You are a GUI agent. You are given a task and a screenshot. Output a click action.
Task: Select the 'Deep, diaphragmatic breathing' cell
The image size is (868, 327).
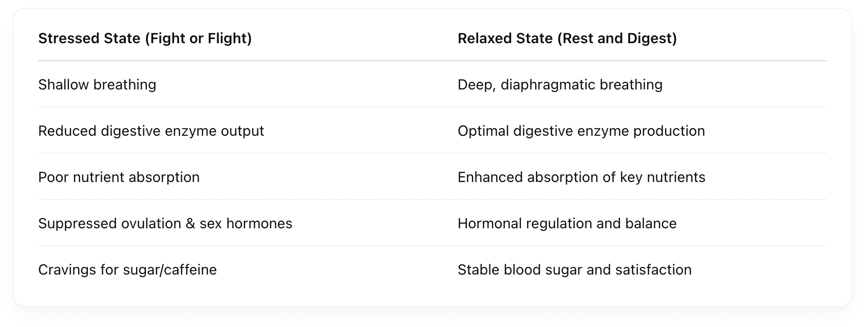click(x=560, y=85)
